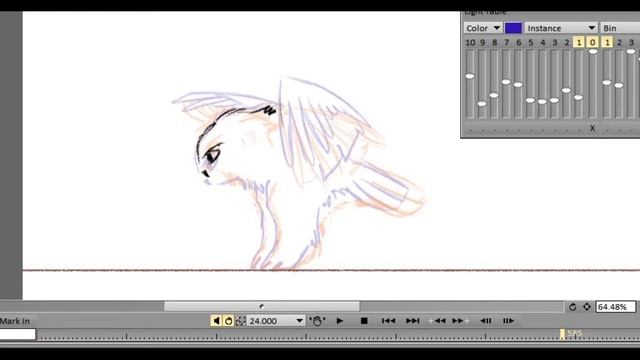Click opacity slider under current frame 0
Viewport: 640px width, 360px height.
(x=593, y=84)
